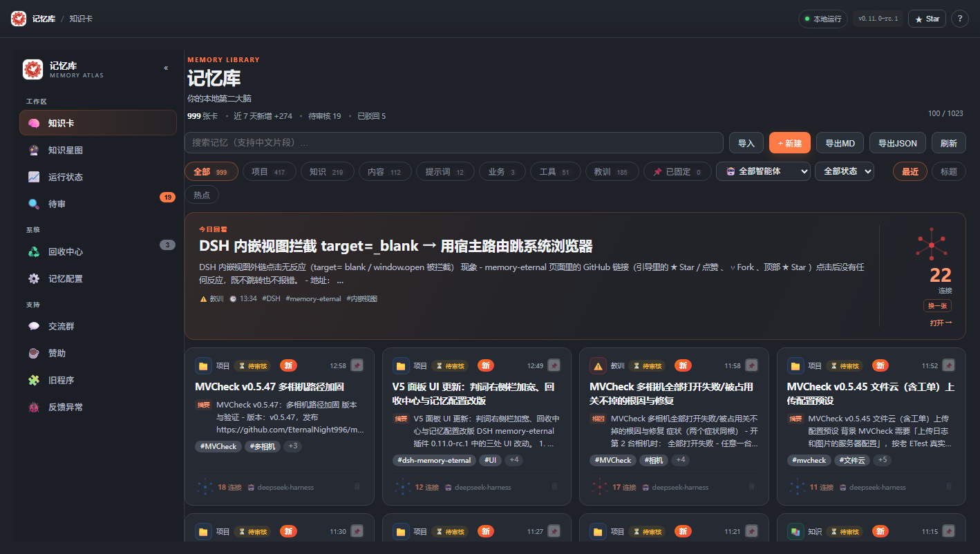Screen dimensions: 980x554
Task: Open 旧程序 in the sidebar
Action: pos(98,380)
